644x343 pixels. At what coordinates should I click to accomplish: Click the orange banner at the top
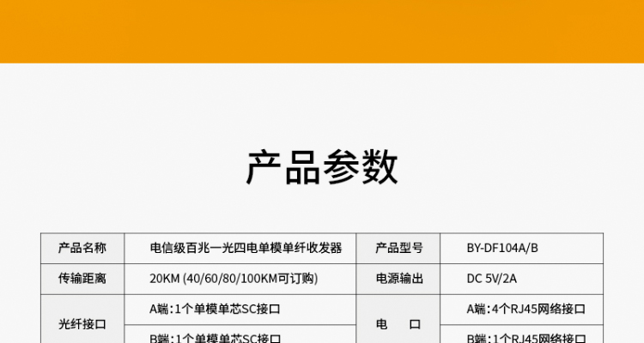pos(322,30)
